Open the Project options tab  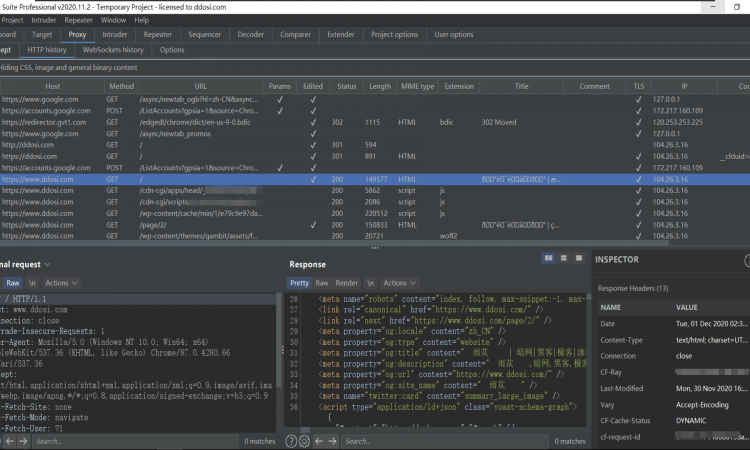pyautogui.click(x=394, y=34)
